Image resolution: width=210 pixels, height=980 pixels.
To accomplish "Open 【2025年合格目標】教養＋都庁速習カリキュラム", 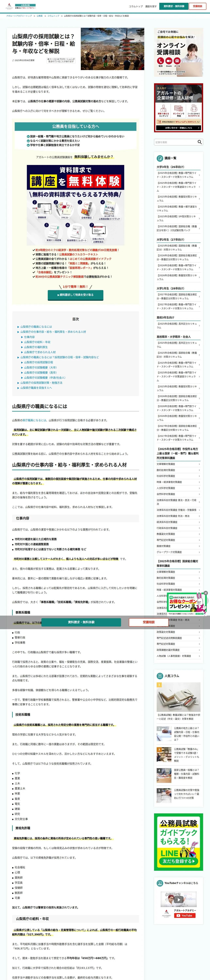I will coord(178,208).
